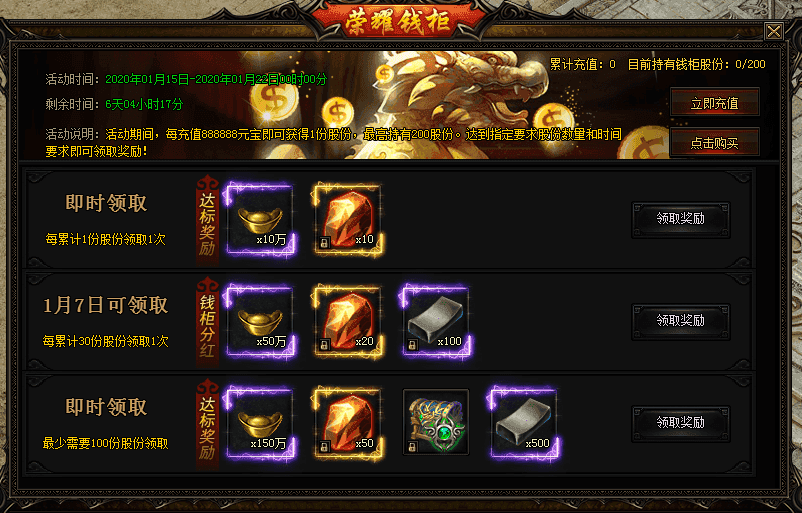
Task: Click the red gem x50 reward icon
Action: [348, 422]
